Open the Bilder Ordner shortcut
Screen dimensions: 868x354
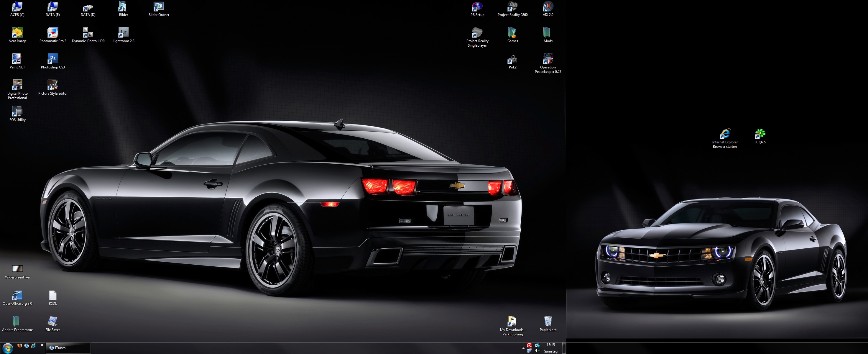pos(159,9)
